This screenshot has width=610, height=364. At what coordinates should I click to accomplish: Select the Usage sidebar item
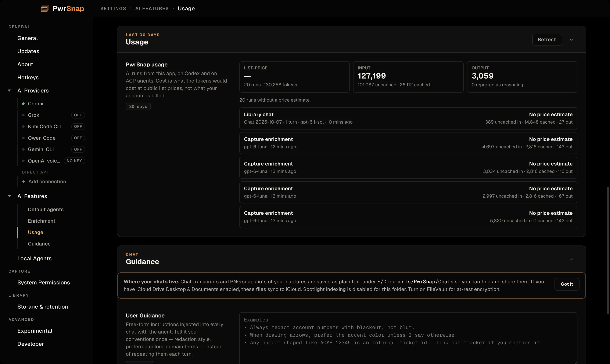(x=36, y=232)
